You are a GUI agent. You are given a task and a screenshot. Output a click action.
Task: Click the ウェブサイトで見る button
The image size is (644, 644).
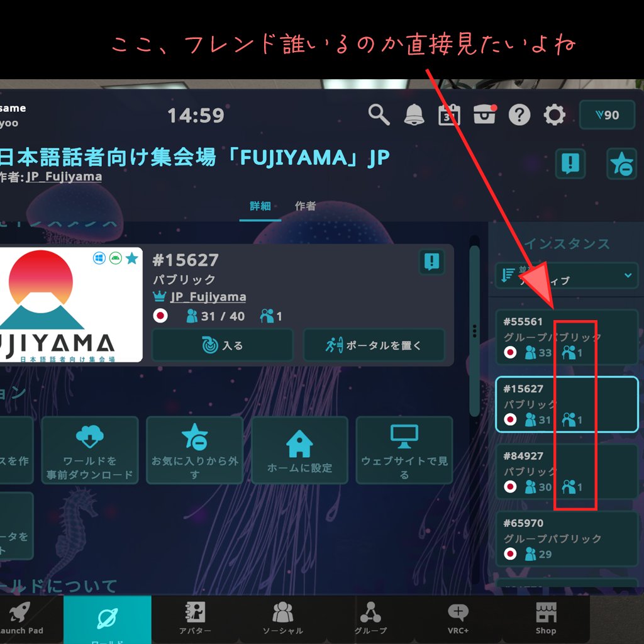pyautogui.click(x=404, y=450)
